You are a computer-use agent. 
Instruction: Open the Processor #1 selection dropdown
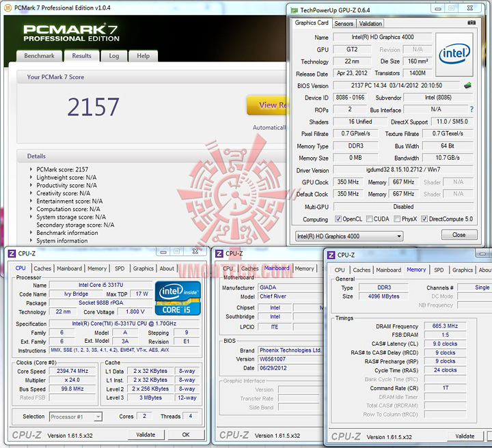[x=76, y=417]
